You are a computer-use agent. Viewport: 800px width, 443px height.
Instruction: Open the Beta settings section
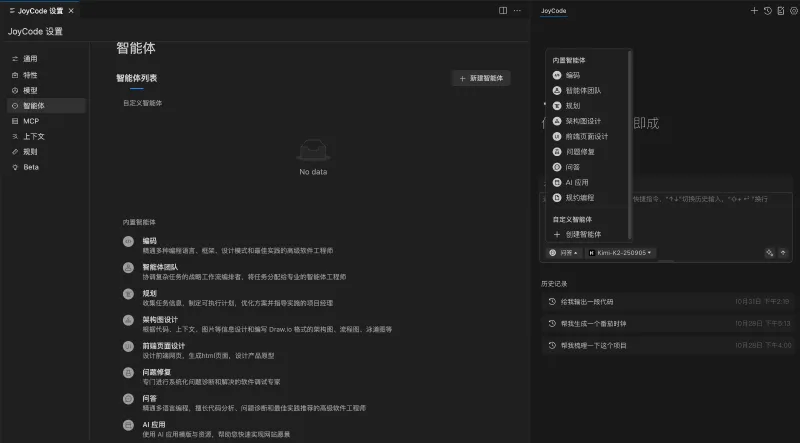[46, 167]
